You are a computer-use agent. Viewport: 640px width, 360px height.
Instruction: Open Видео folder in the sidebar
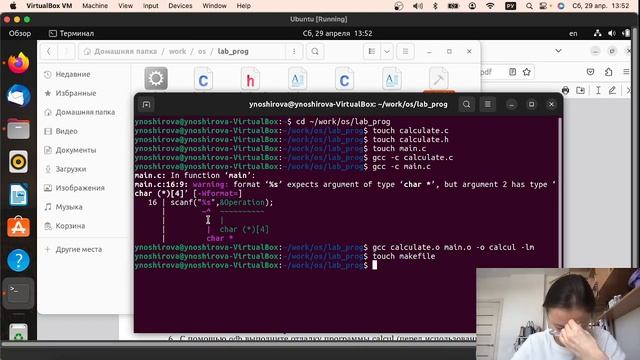[85, 131]
